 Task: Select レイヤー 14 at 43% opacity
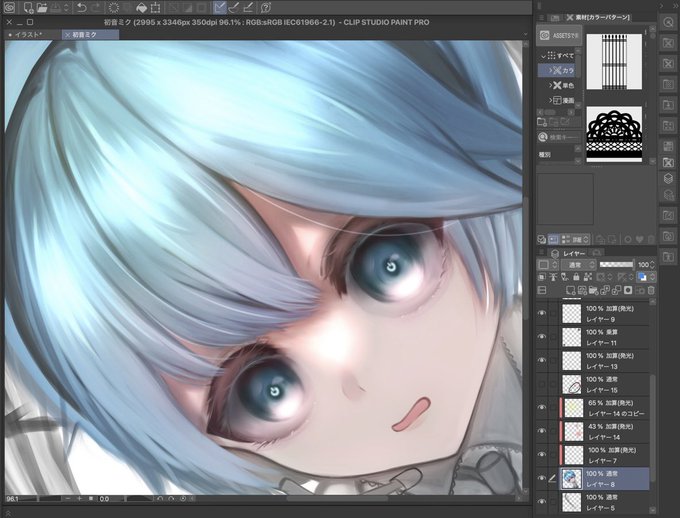pyautogui.click(x=605, y=432)
